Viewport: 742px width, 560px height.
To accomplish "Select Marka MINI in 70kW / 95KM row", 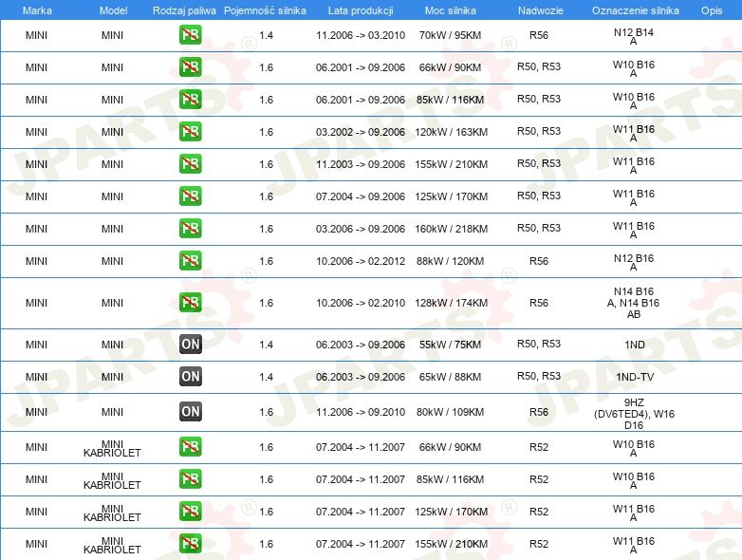I will click(36, 35).
